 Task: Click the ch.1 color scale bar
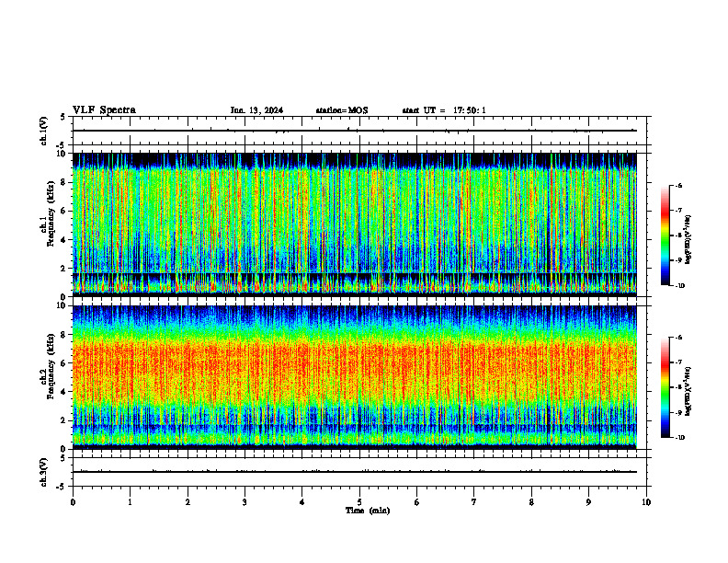(x=665, y=236)
